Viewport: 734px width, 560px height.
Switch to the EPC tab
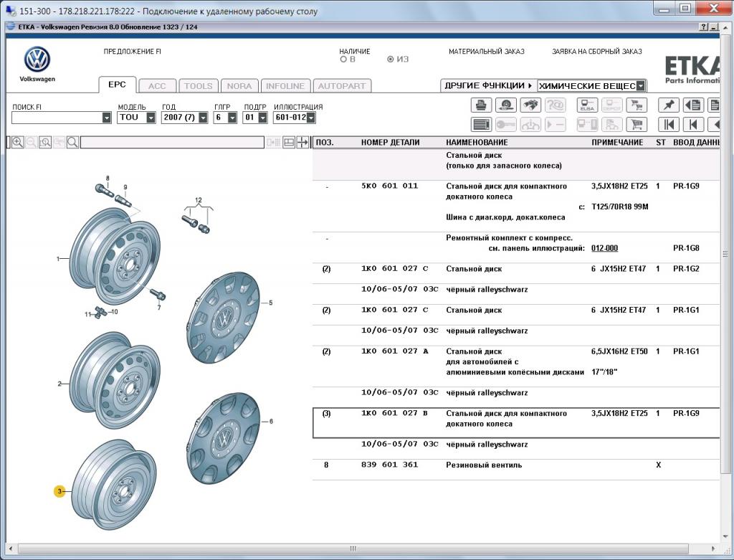point(117,85)
